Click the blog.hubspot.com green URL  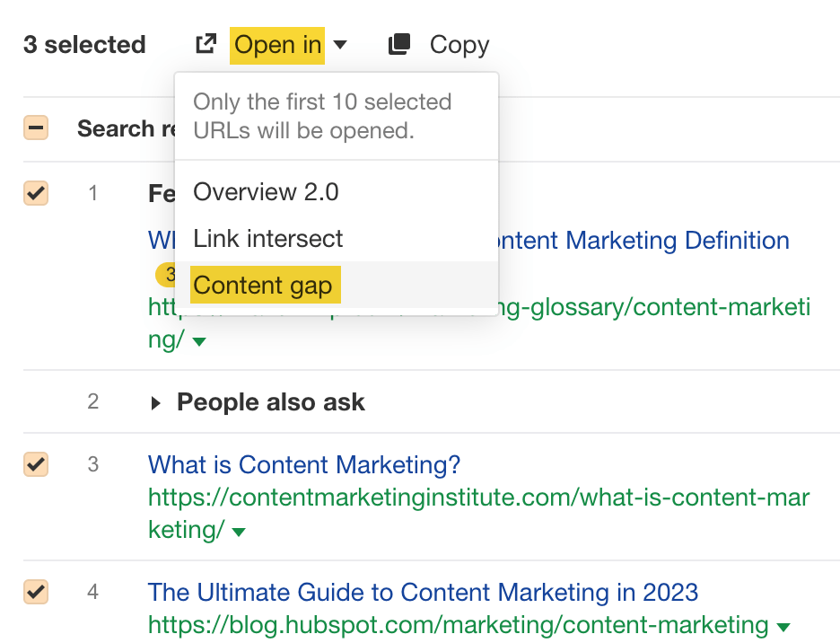coord(458,625)
